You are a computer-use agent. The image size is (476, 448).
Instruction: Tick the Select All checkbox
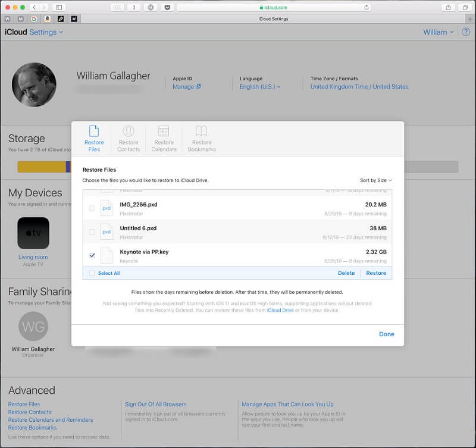tap(92, 273)
